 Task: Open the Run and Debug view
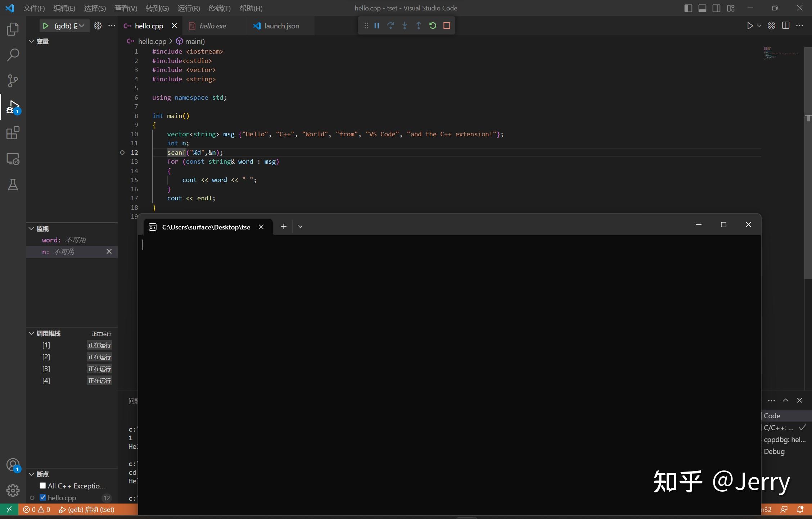click(13, 107)
